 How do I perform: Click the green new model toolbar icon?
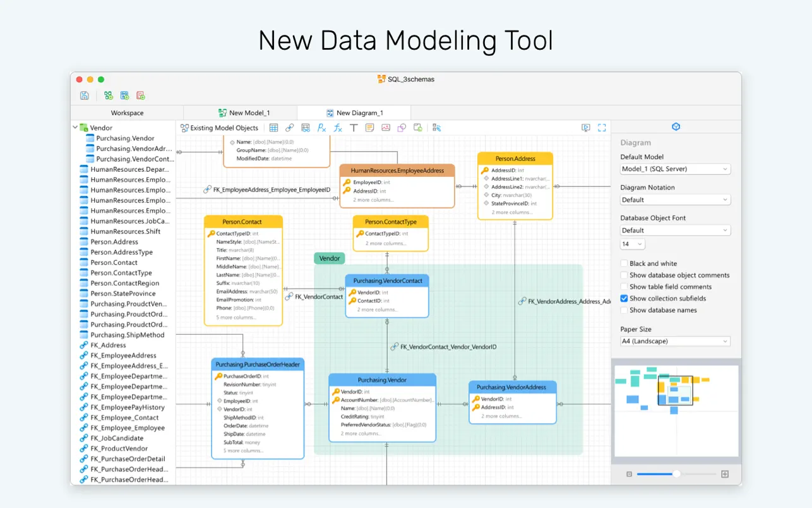click(109, 95)
